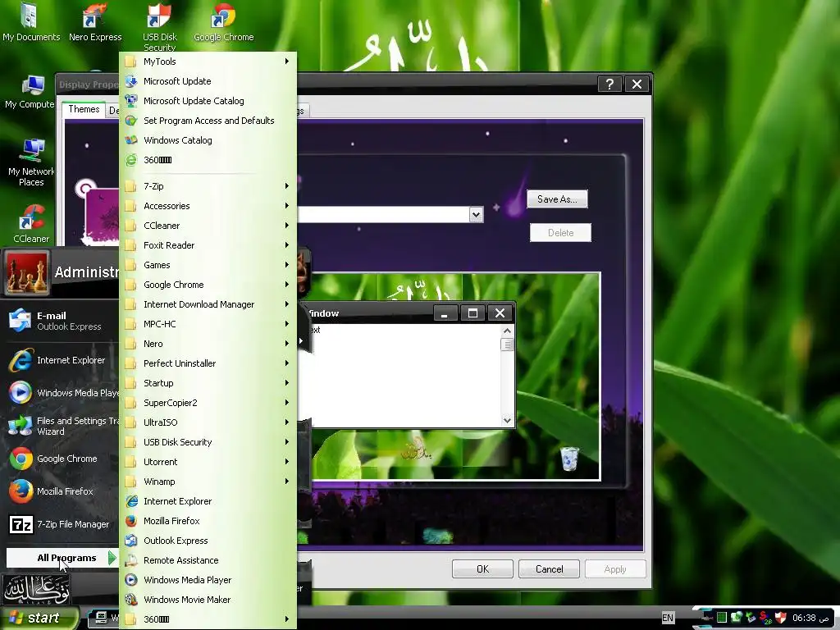Open Microsoft Update from the programs menu

[x=208, y=81]
